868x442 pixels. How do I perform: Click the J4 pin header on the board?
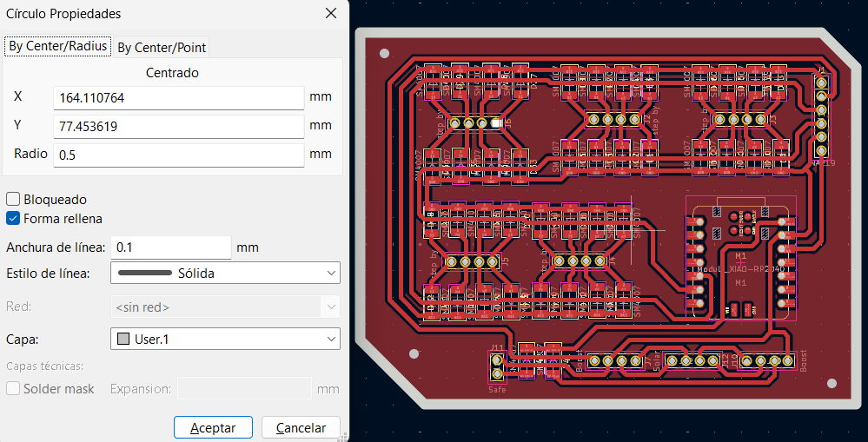(x=579, y=261)
